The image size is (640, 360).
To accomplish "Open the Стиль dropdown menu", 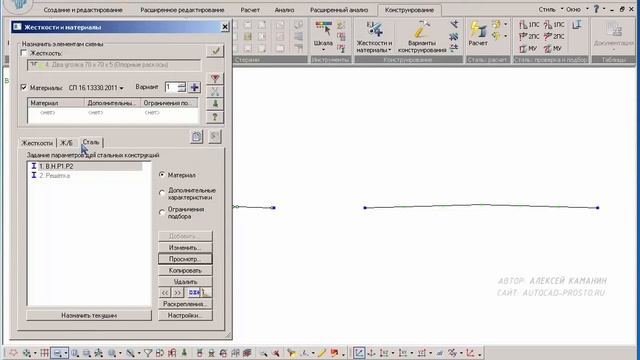I will tap(550, 9).
